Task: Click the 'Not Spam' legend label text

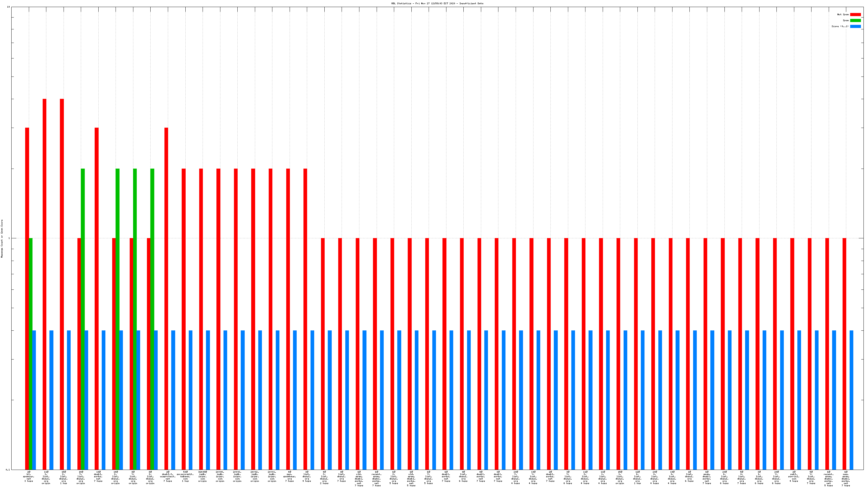Action: (843, 14)
